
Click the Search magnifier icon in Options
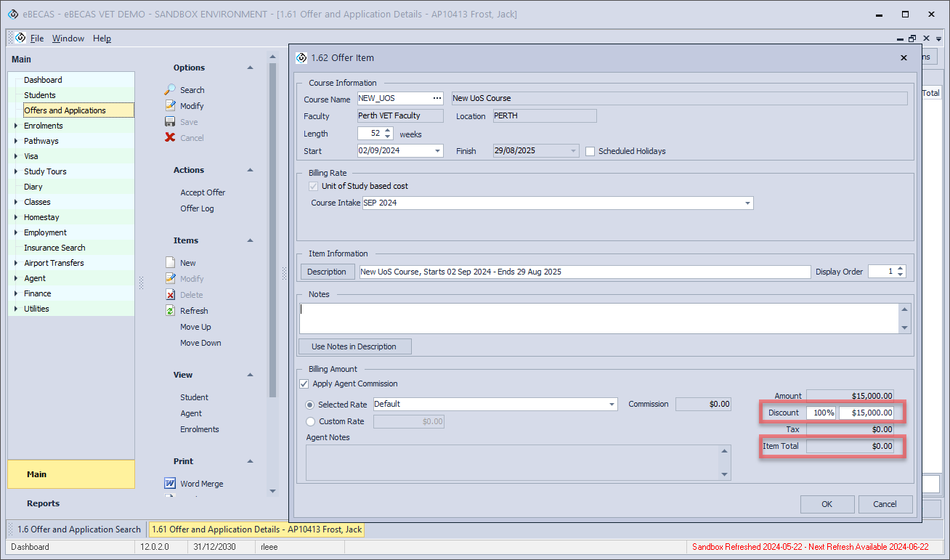[170, 89]
